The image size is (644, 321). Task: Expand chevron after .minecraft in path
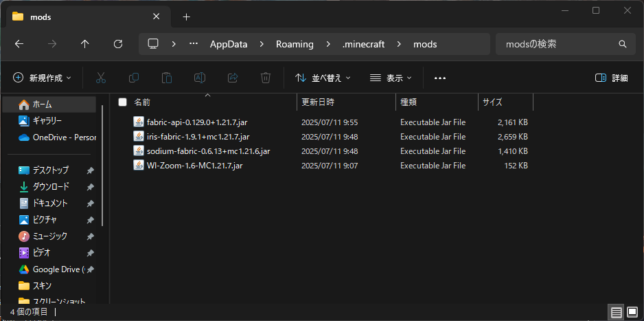tap(399, 44)
